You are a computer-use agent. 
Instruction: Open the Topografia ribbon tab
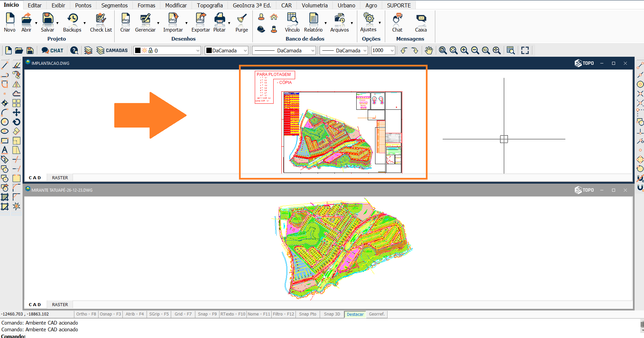tap(210, 5)
